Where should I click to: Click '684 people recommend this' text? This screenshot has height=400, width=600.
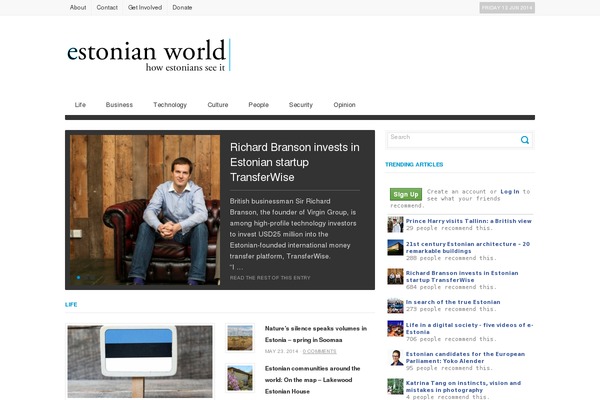tap(451, 287)
